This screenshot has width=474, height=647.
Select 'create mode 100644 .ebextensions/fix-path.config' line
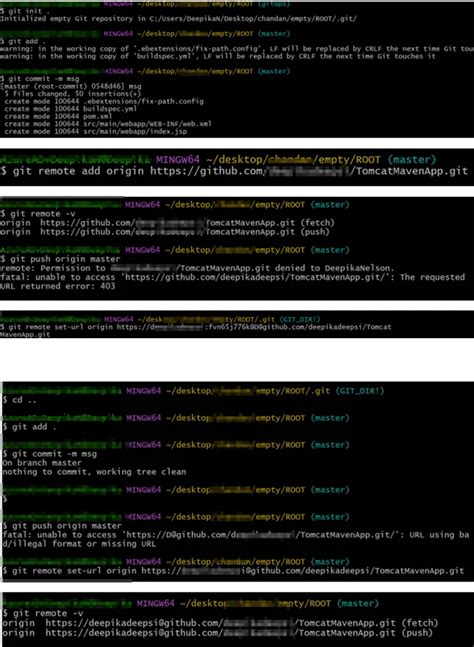pyautogui.click(x=104, y=101)
